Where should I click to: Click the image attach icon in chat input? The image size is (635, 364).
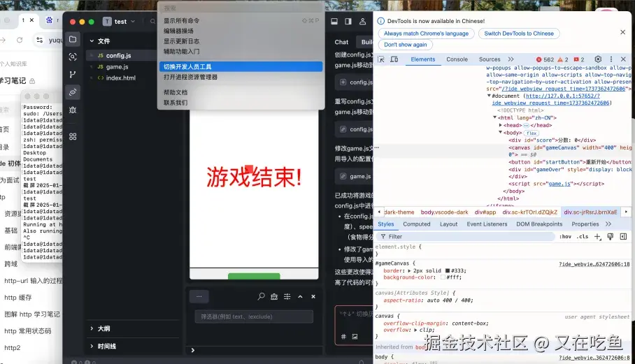tap(355, 337)
